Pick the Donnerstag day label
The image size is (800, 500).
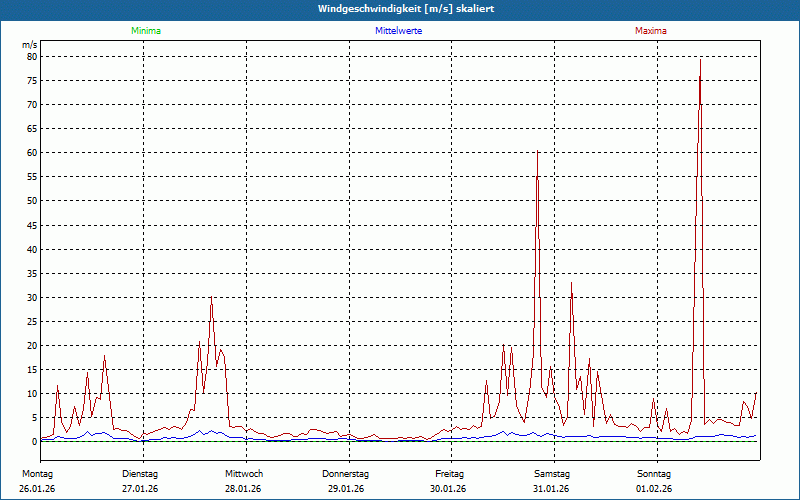pyautogui.click(x=346, y=473)
